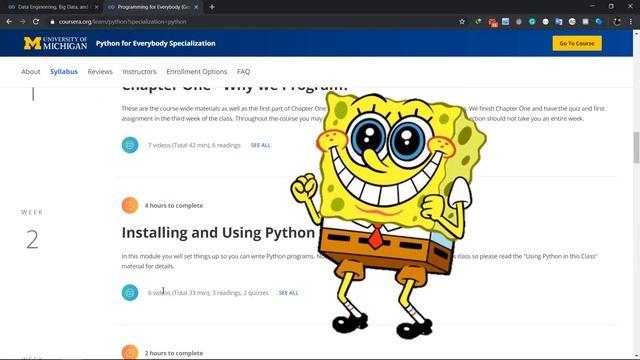Open the green arrow extension icon
Image resolution: width=640 pixels, height=360 pixels.
click(x=478, y=22)
